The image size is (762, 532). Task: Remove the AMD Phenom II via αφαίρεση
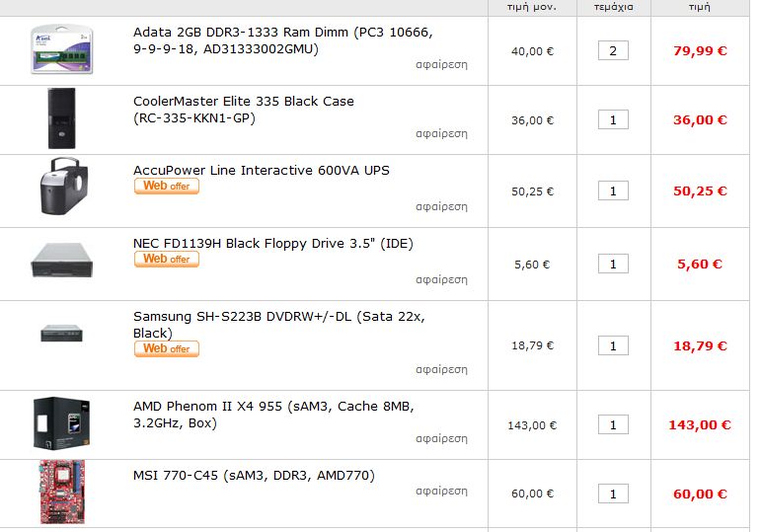441,438
